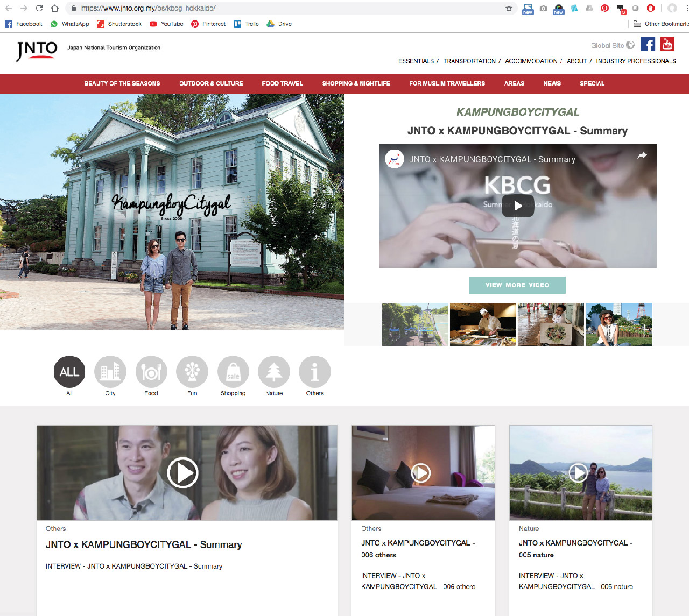Open Beauty of the Seasons menu
This screenshot has width=689, height=616.
pyautogui.click(x=122, y=83)
